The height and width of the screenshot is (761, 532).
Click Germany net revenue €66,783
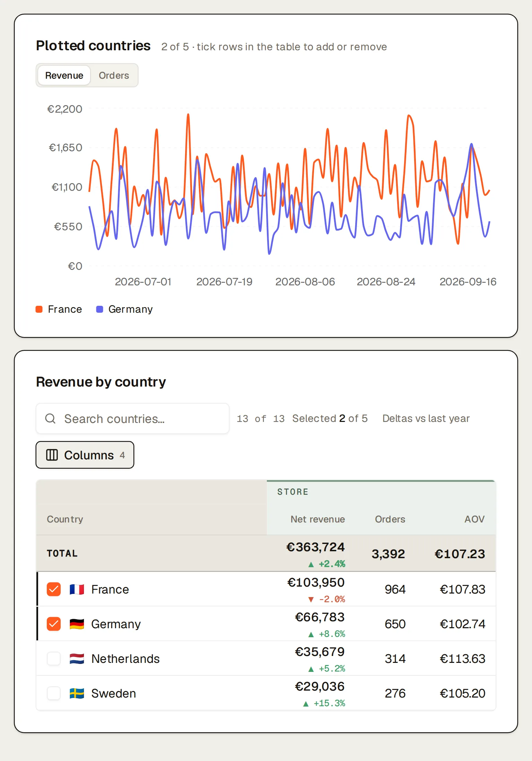[x=320, y=617]
